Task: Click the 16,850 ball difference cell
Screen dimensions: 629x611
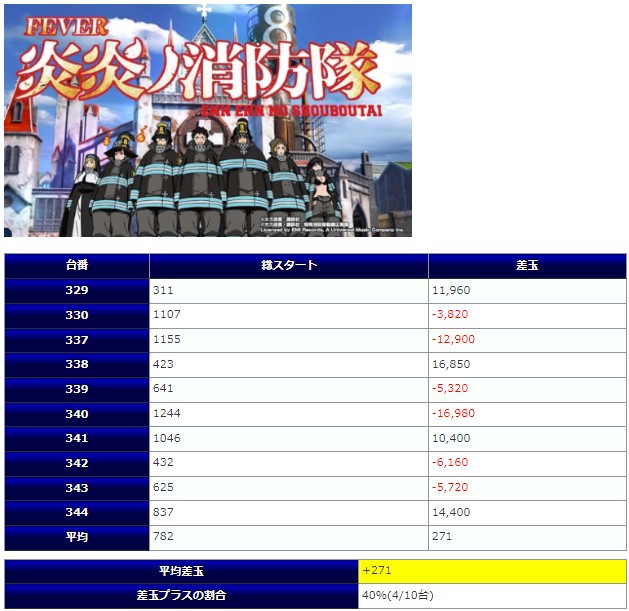Action: pos(527,365)
